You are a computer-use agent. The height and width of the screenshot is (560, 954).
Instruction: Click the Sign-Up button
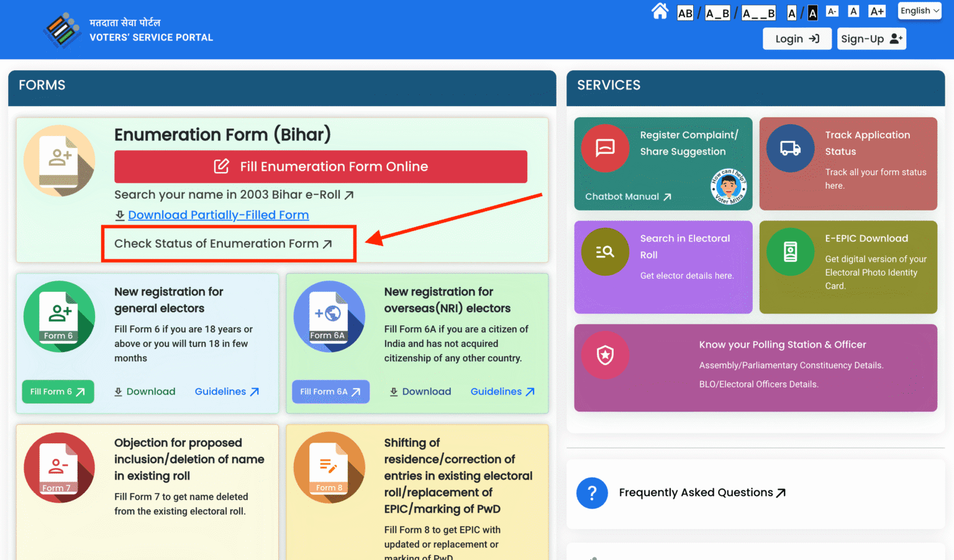coord(871,38)
